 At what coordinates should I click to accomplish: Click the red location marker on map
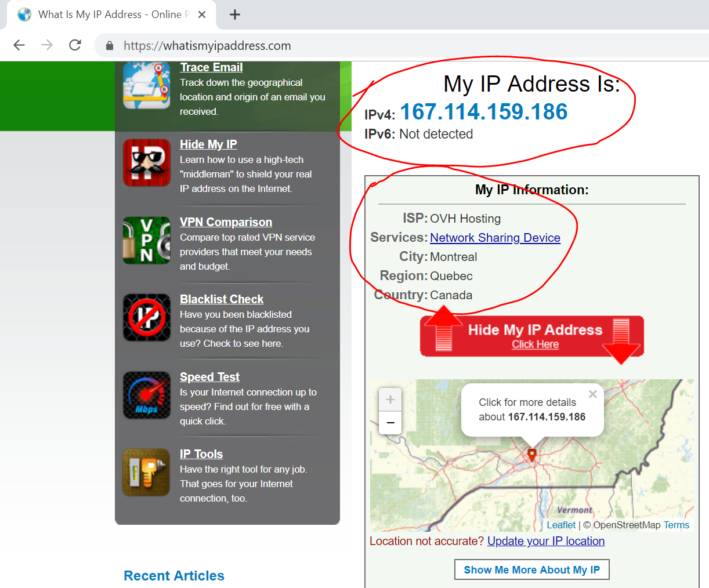[532, 455]
